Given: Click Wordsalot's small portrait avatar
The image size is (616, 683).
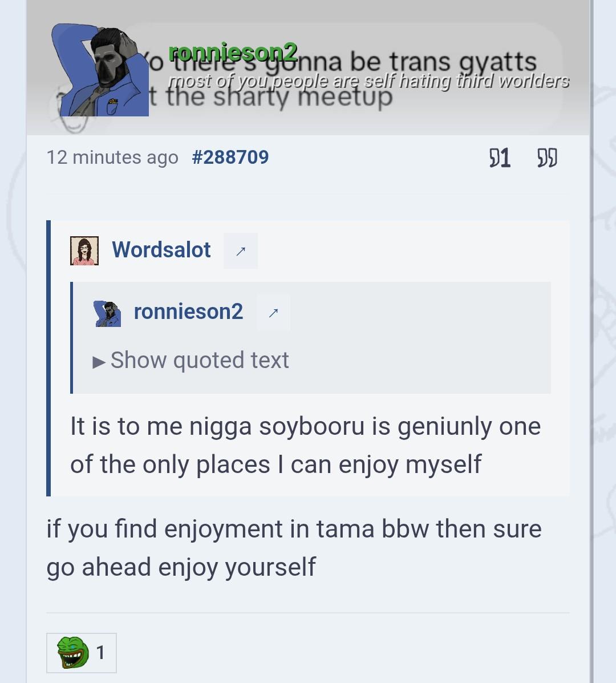Looking at the screenshot, I should click(84, 250).
